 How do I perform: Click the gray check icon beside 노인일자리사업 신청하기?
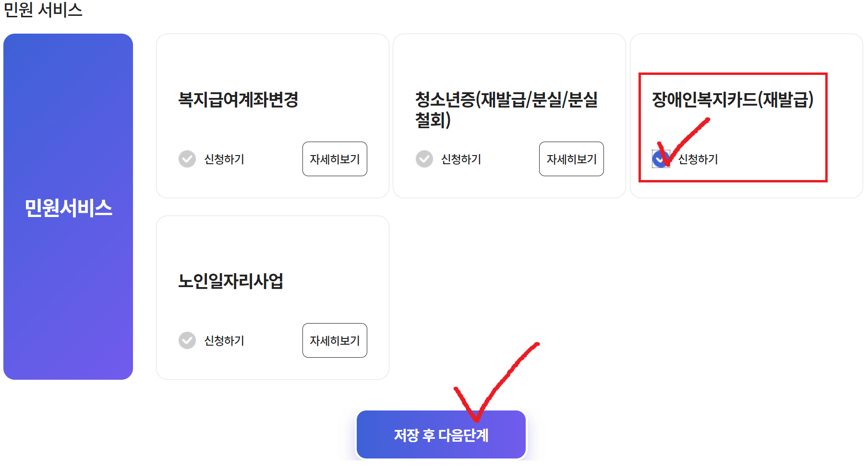187,340
